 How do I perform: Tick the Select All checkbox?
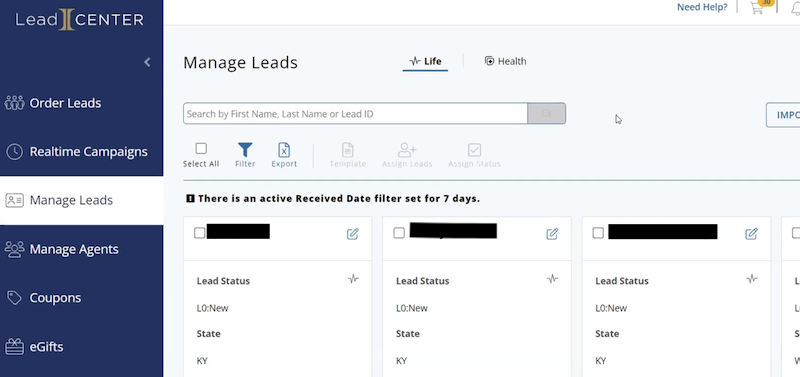(201, 148)
